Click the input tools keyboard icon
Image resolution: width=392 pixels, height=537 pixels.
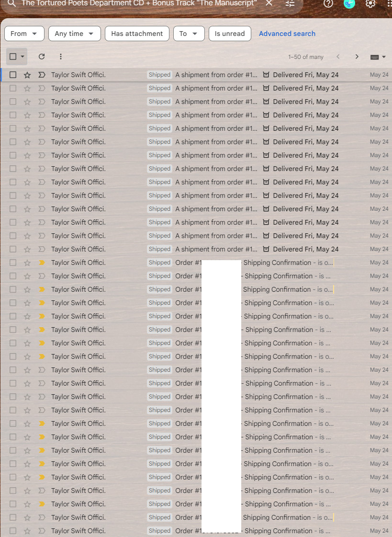[x=375, y=57]
